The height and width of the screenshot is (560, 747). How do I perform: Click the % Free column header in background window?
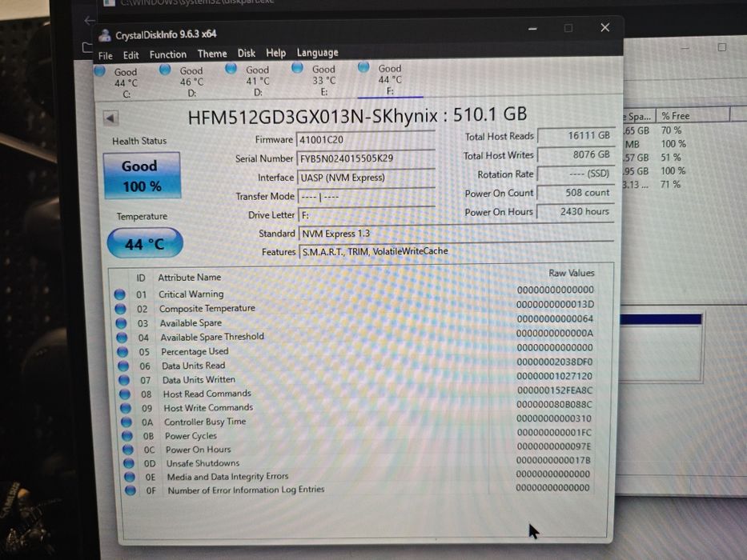click(x=693, y=116)
